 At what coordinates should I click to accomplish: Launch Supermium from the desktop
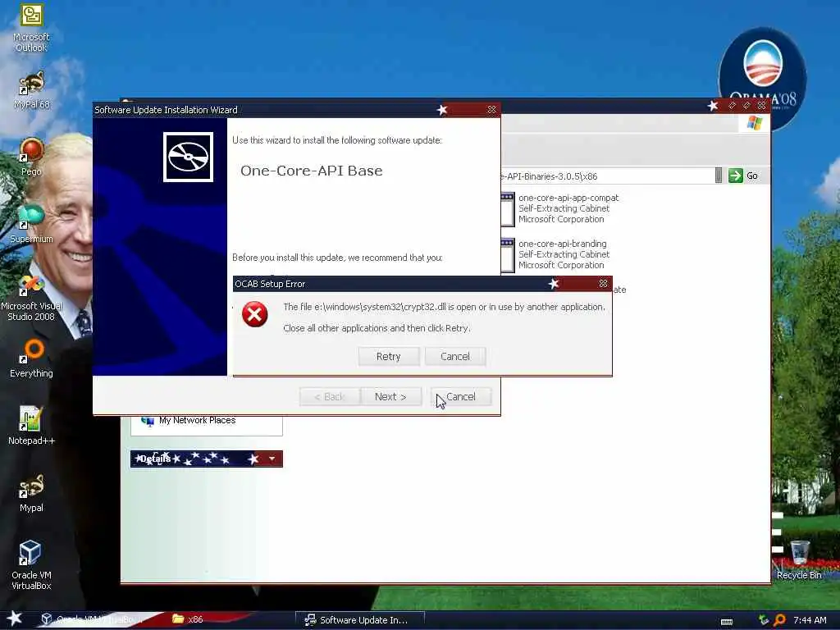(31, 224)
